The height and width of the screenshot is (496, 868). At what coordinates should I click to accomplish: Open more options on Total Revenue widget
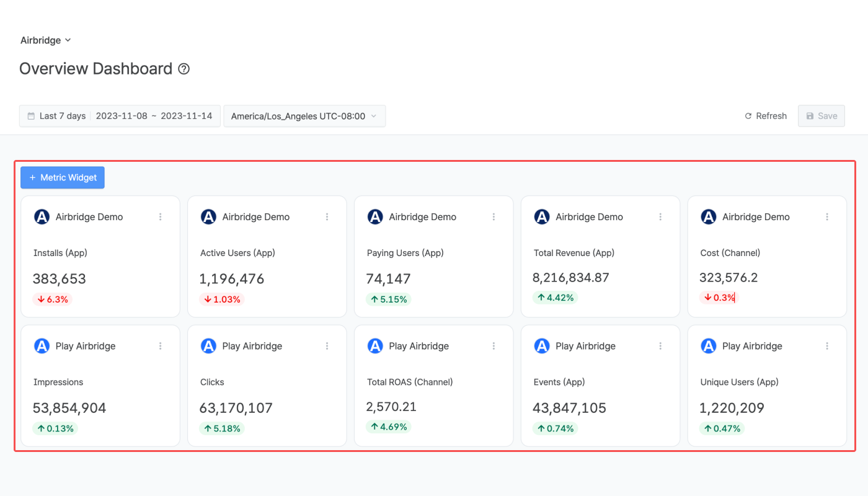pyautogui.click(x=661, y=217)
